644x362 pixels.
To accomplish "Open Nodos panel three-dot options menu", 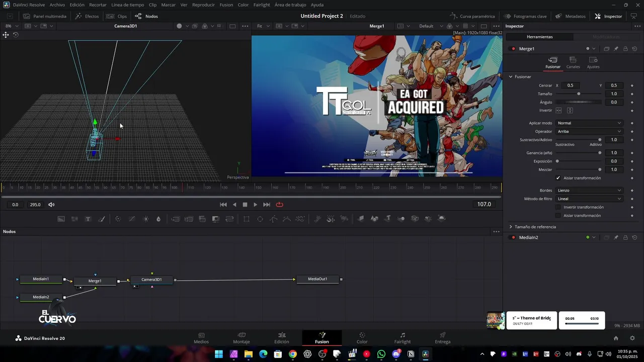I will (x=496, y=232).
